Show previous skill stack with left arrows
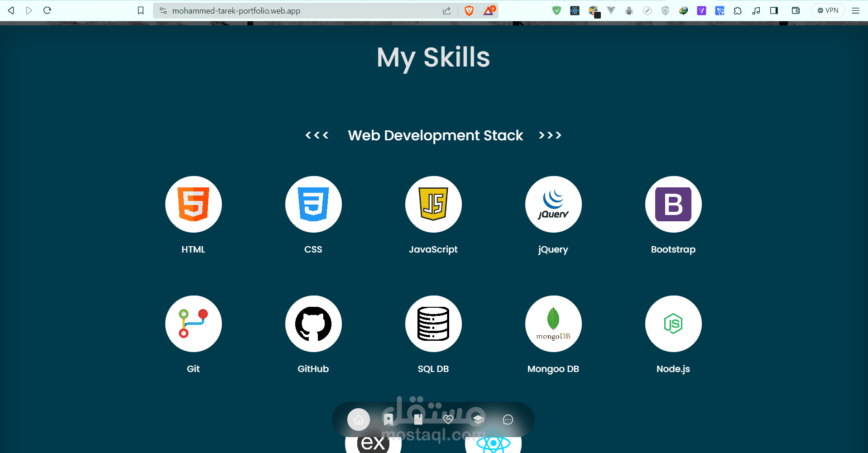The width and height of the screenshot is (868, 453). coord(317,135)
